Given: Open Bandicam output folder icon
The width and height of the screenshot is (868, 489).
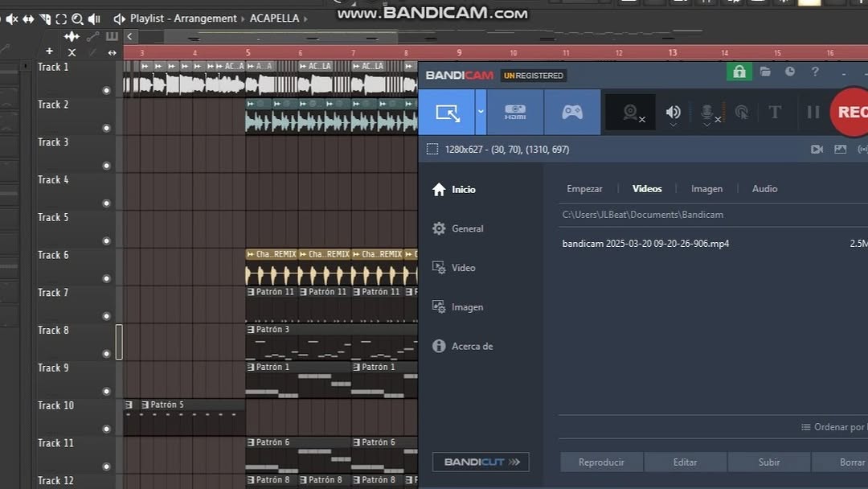Looking at the screenshot, I should [765, 72].
